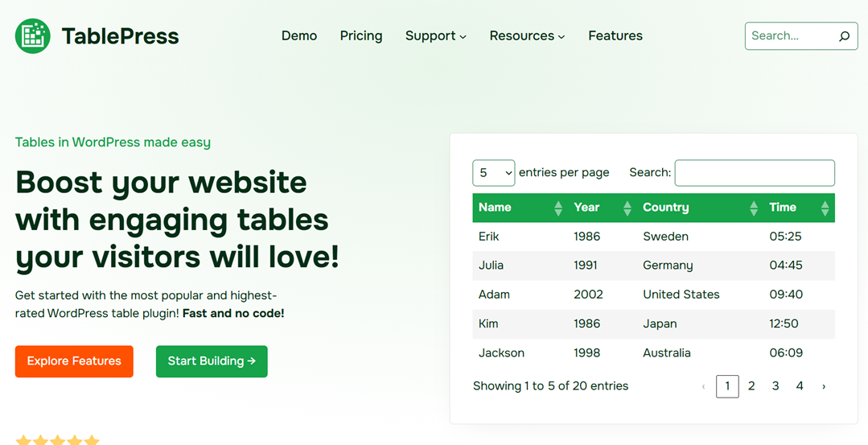Open the Pricing menu item

pyautogui.click(x=361, y=36)
